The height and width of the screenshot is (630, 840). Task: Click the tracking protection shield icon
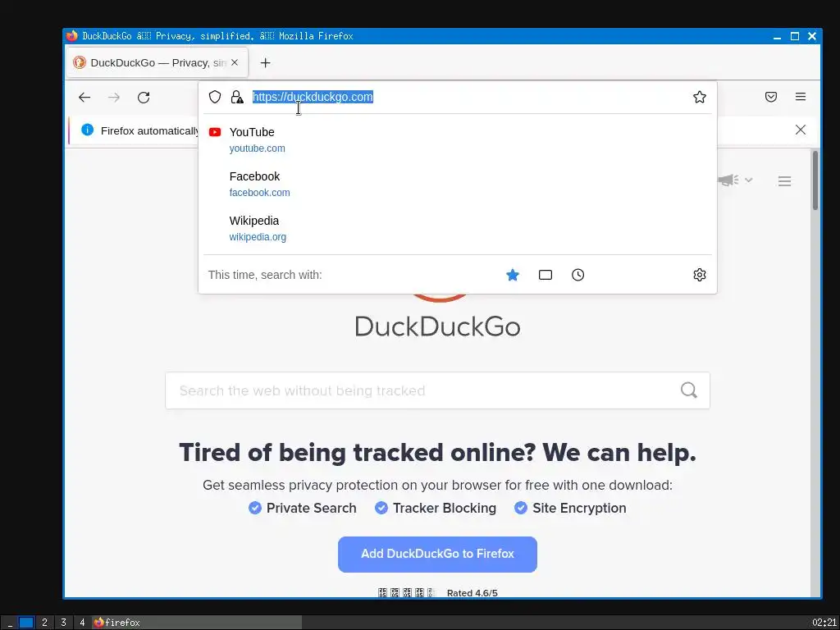(215, 97)
